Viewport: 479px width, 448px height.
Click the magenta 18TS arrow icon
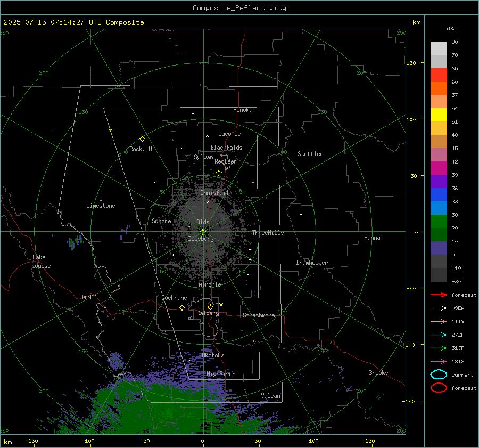click(439, 362)
